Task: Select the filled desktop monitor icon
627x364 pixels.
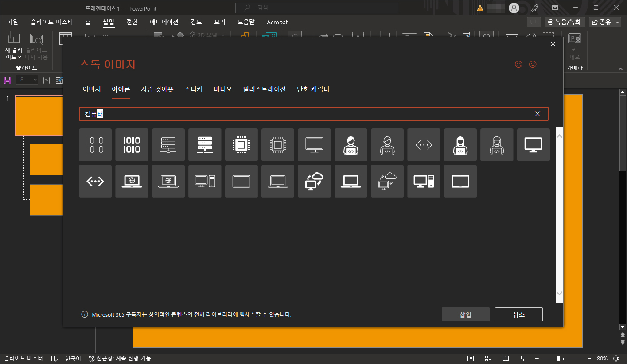Action: coord(534,145)
